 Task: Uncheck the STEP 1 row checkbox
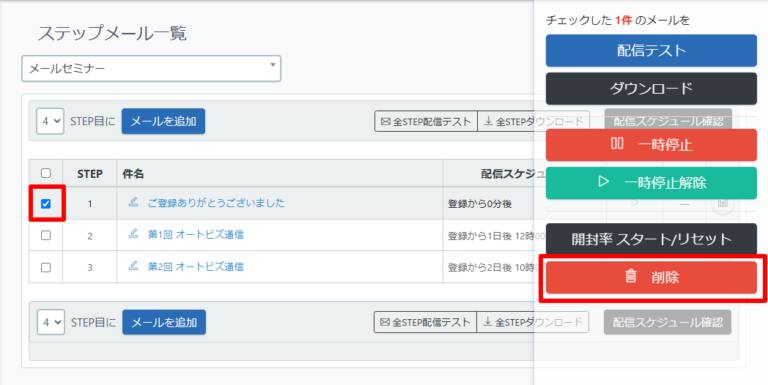(46, 204)
